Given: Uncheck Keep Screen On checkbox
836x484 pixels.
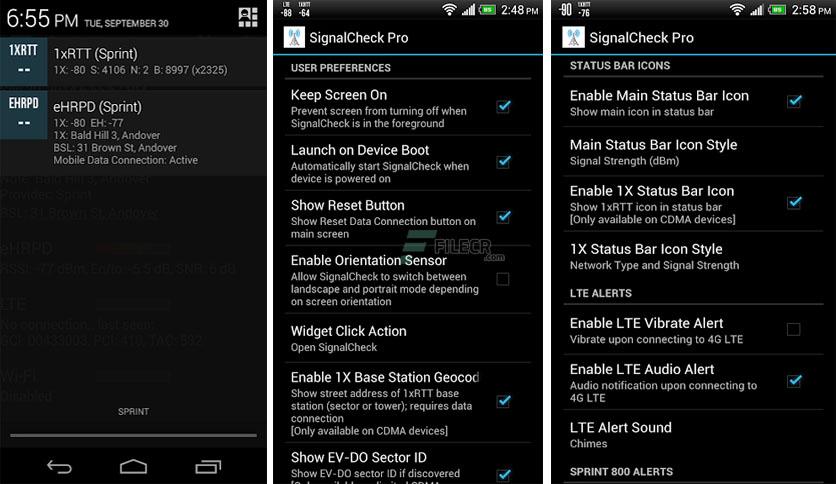Looking at the screenshot, I should [503, 106].
